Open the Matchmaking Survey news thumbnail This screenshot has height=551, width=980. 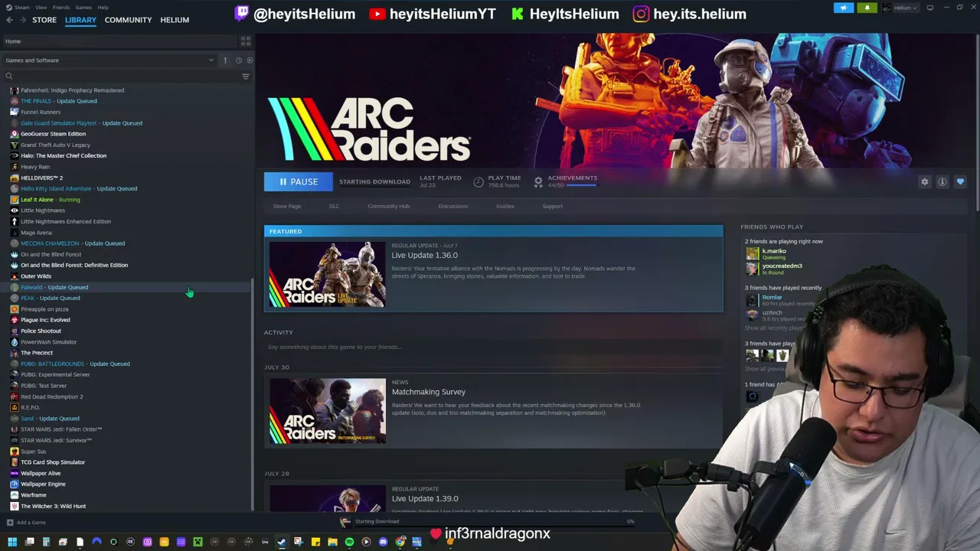point(327,411)
